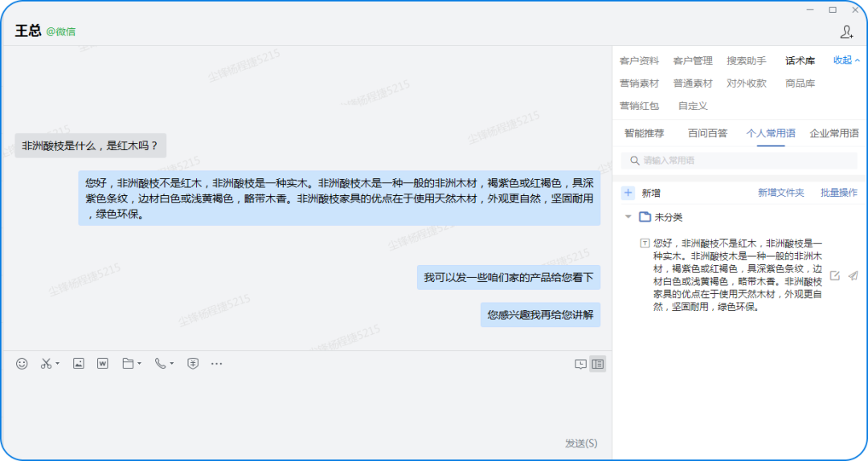Click the send icon beside the saved phrase
Screen dimensions: 868x461
coord(853,275)
